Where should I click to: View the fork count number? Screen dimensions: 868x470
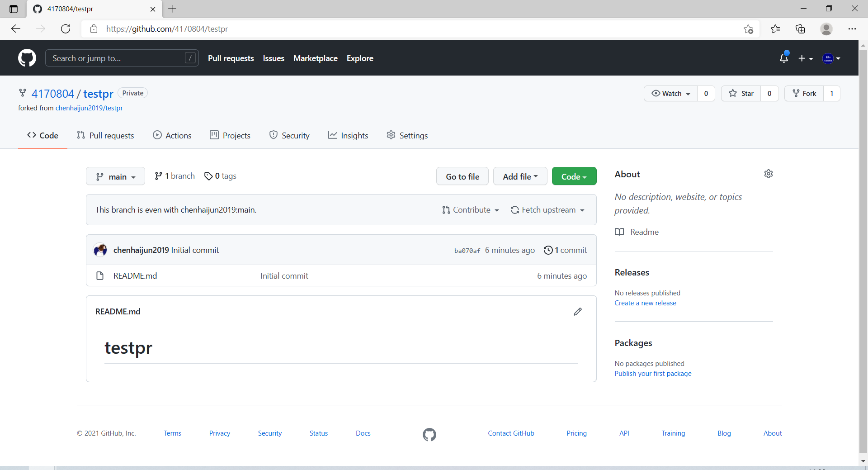click(832, 94)
